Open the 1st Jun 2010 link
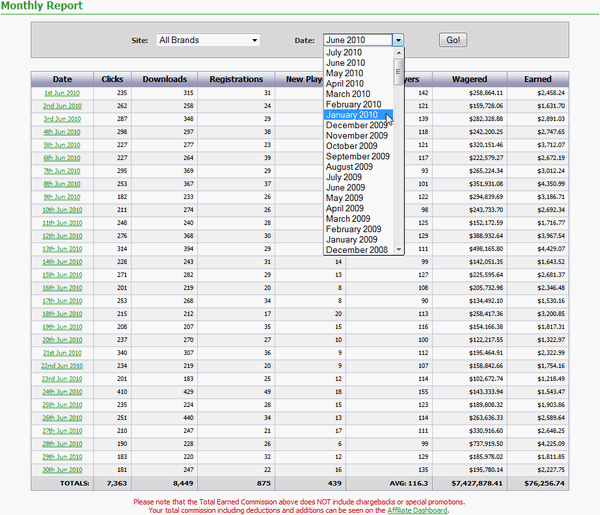 pos(62,93)
